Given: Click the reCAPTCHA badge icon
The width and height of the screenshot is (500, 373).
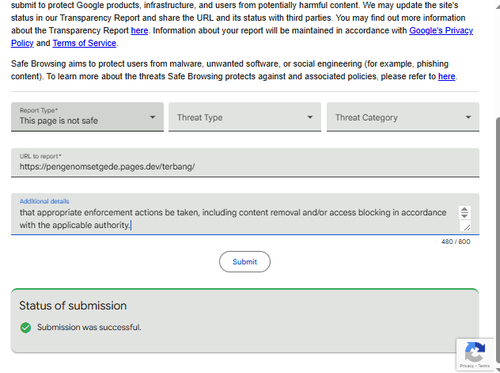Looking at the screenshot, I should pyautogui.click(x=475, y=352).
